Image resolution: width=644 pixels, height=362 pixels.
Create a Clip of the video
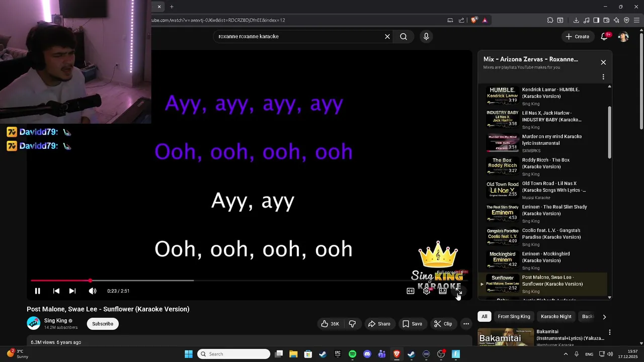tap(443, 324)
